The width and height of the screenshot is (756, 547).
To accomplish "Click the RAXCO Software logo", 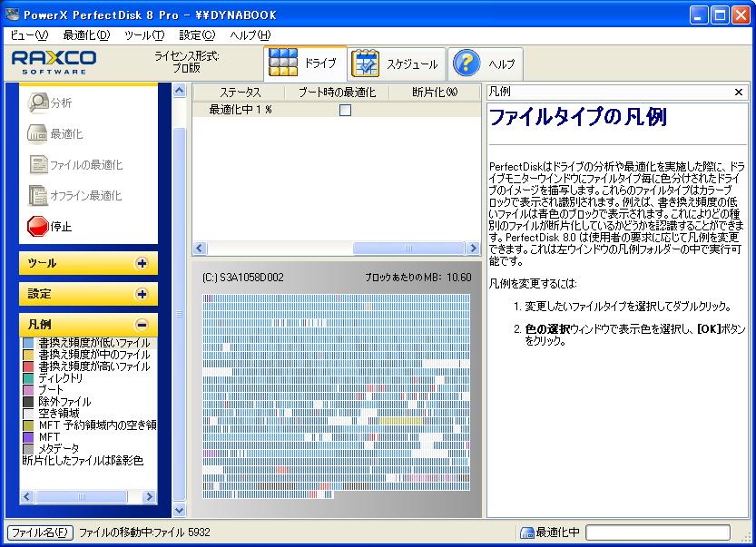I will pyautogui.click(x=54, y=63).
